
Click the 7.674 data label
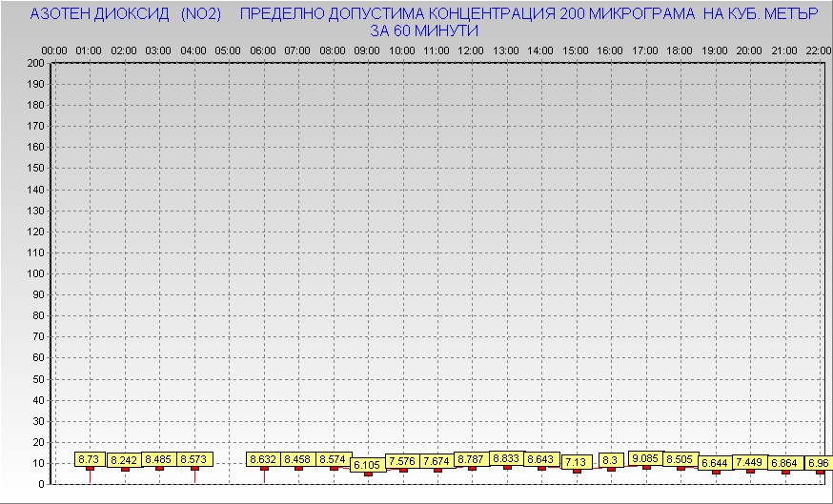(437, 461)
